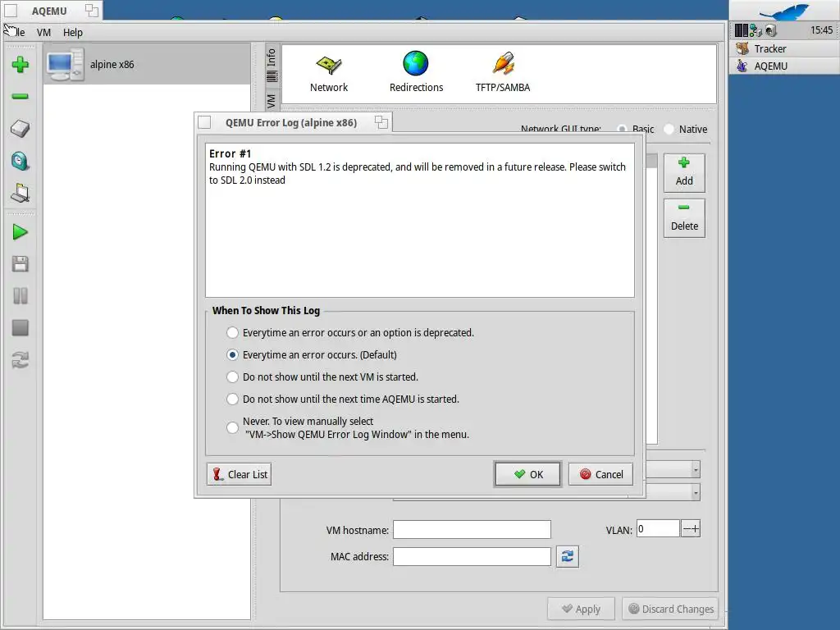
Task: Click the VLAN number field
Action: coord(658,529)
